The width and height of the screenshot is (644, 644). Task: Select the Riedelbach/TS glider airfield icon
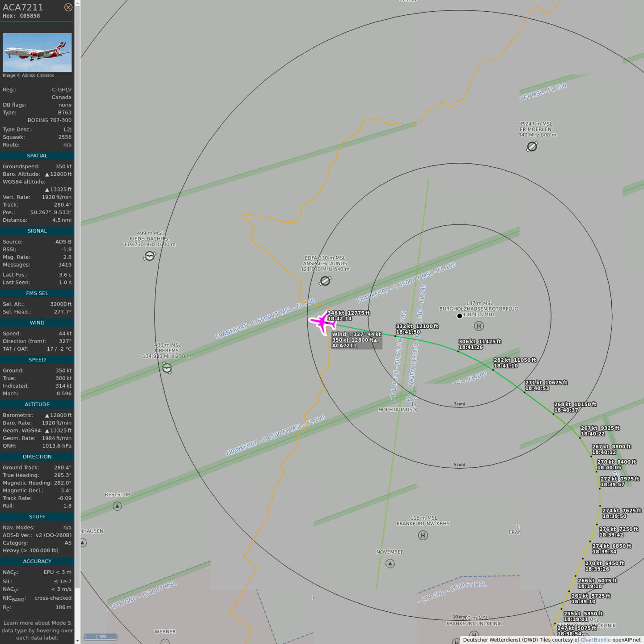pyautogui.click(x=150, y=256)
